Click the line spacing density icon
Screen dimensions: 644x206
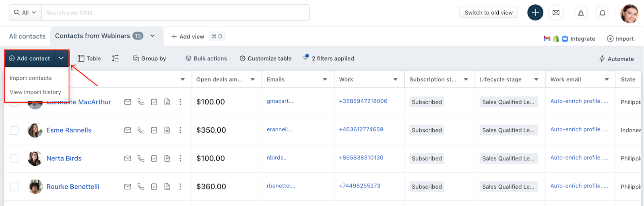click(x=115, y=58)
